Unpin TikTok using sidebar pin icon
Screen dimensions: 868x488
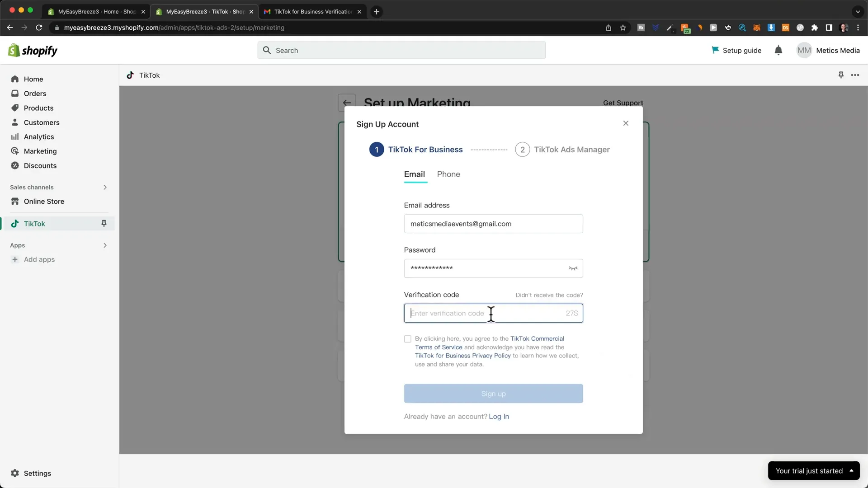(x=104, y=224)
